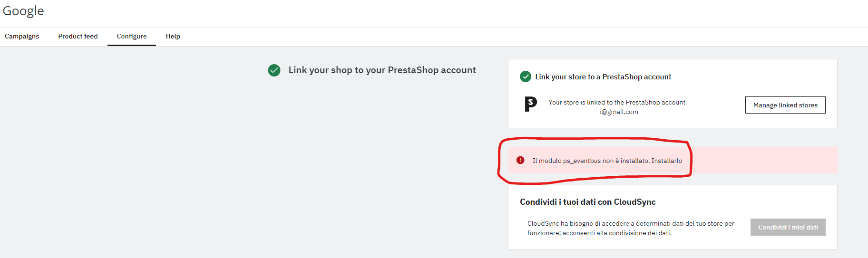Viewport: 868px width, 258px height.
Task: Select the Configure tab
Action: pos(132,37)
